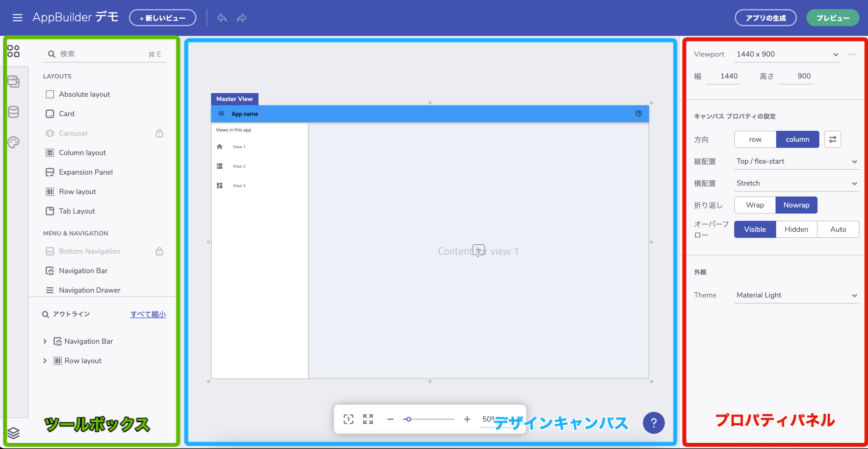
Task: Open the layers panel at the sidebar bottom
Action: pyautogui.click(x=13, y=433)
